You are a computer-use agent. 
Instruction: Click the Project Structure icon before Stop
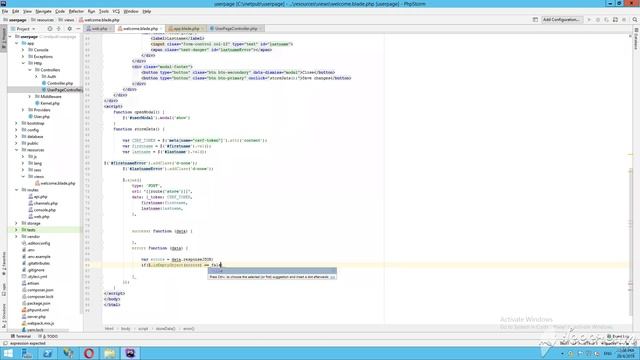615,20
